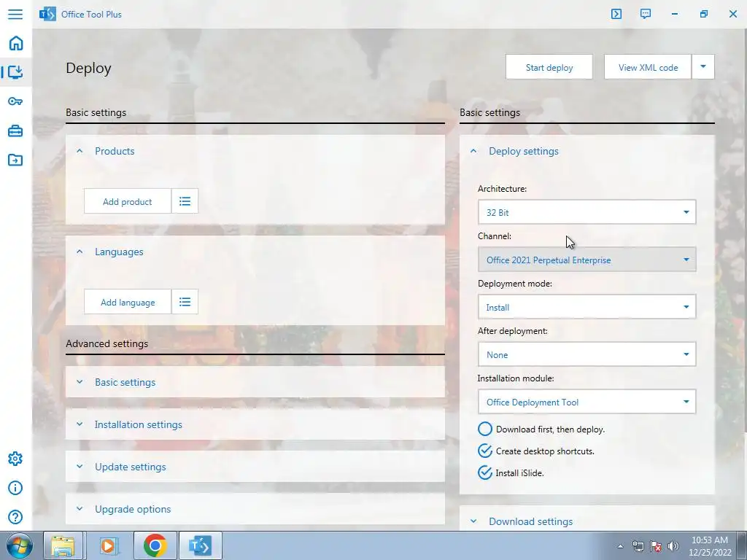747x560 pixels.
Task: Click the volume speaker tray icon
Action: 673,546
